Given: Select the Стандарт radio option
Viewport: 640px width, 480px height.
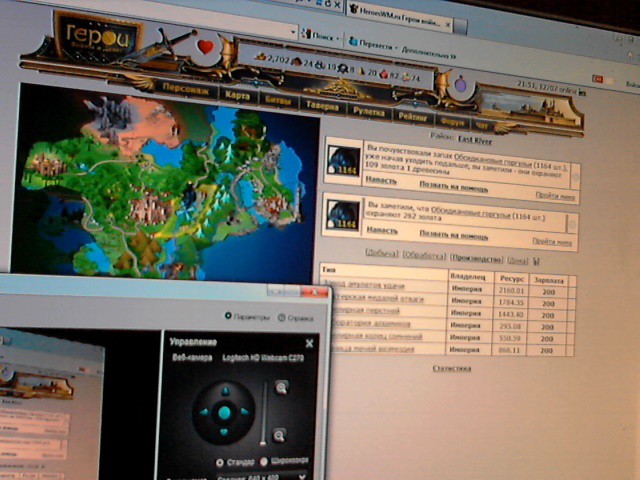Looking at the screenshot, I should pyautogui.click(x=220, y=462).
